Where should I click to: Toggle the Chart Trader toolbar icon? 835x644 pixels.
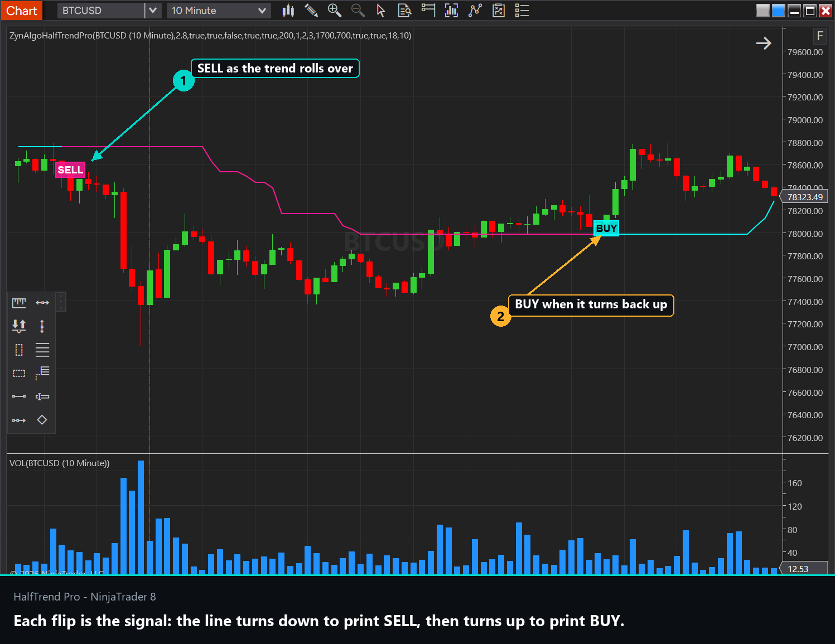(428, 10)
